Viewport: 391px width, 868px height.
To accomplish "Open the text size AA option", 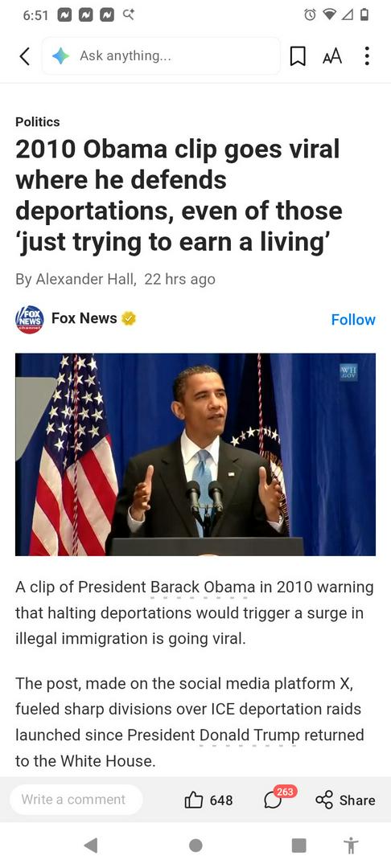I will click(332, 56).
